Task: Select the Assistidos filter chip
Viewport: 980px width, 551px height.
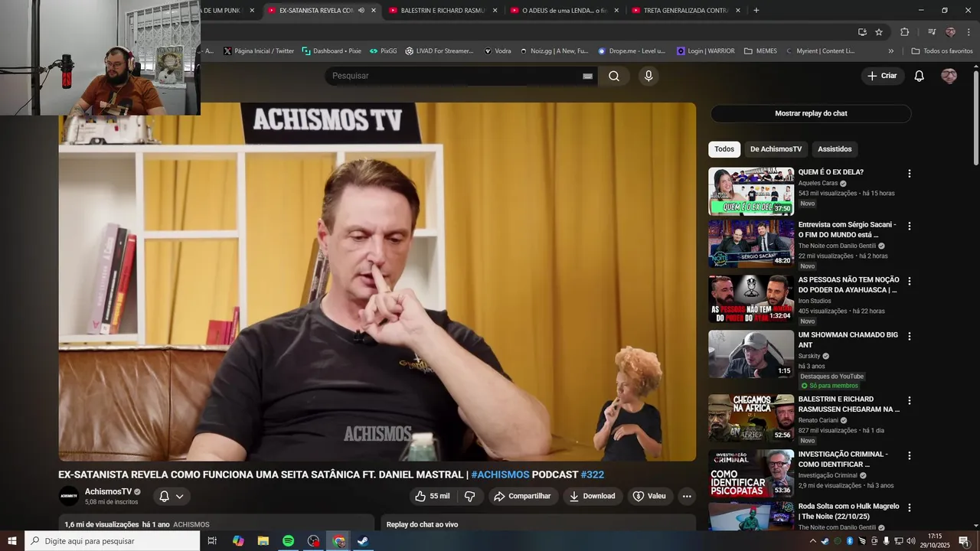Action: pos(835,149)
